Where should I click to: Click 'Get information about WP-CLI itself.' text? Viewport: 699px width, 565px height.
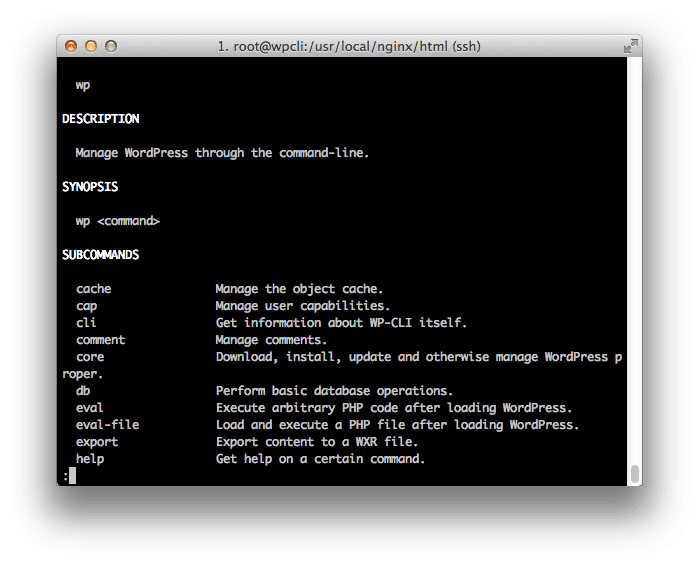tap(341, 322)
